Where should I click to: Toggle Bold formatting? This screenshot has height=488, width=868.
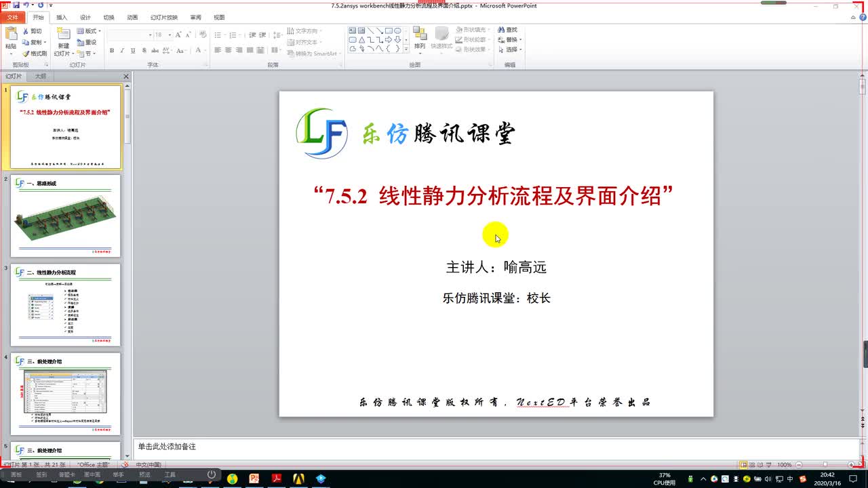[x=112, y=50]
